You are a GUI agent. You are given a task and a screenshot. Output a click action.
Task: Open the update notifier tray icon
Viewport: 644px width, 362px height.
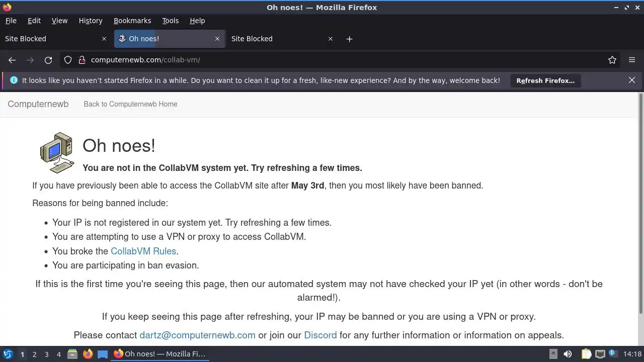[x=613, y=354]
